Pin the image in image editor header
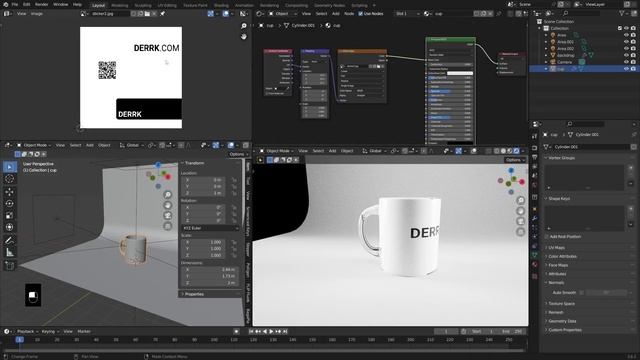The height and width of the screenshot is (360, 640). tap(162, 13)
